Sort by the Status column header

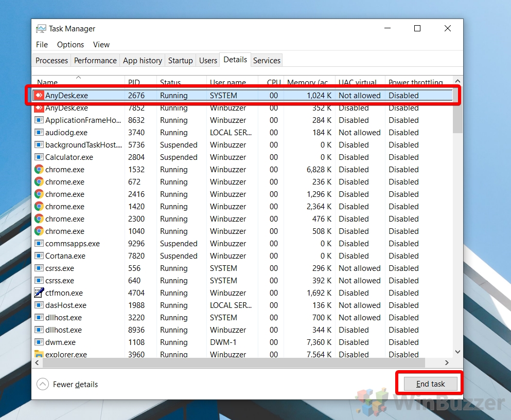(182, 81)
